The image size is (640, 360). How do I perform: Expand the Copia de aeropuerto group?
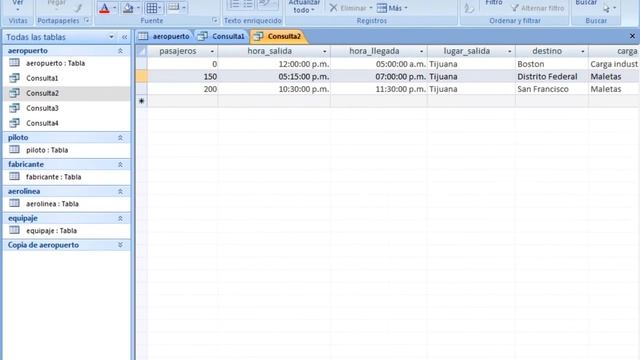pos(120,245)
